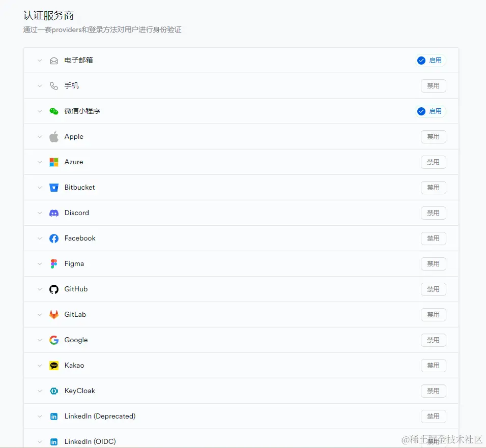486x448 pixels.
Task: Select the LinkedIn (OIDC) label text
Action: [90, 441]
